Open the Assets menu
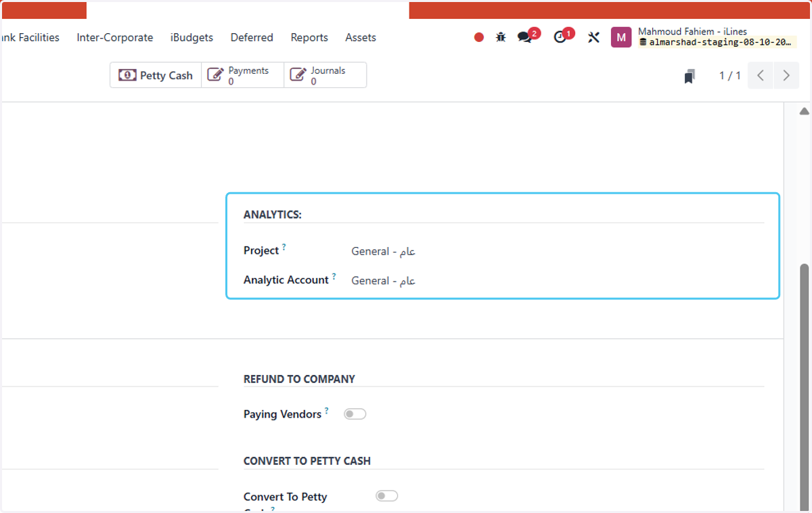 [x=361, y=37]
